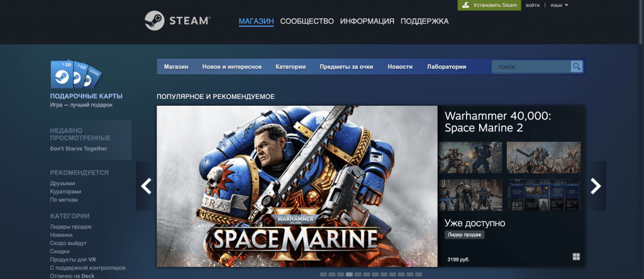Image resolution: width=644 pixels, height=279 pixels.
Task: Open Скидки category link
Action: click(x=60, y=251)
